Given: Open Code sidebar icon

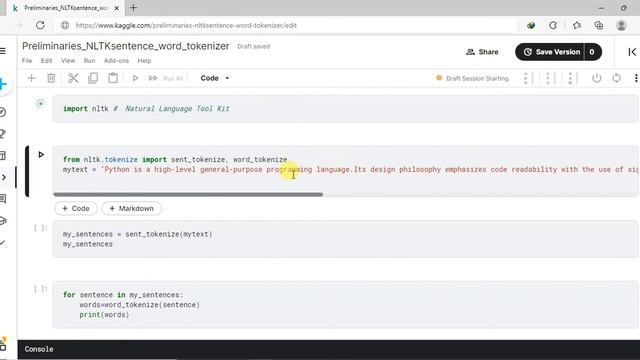Looking at the screenshot, I should [3, 177].
